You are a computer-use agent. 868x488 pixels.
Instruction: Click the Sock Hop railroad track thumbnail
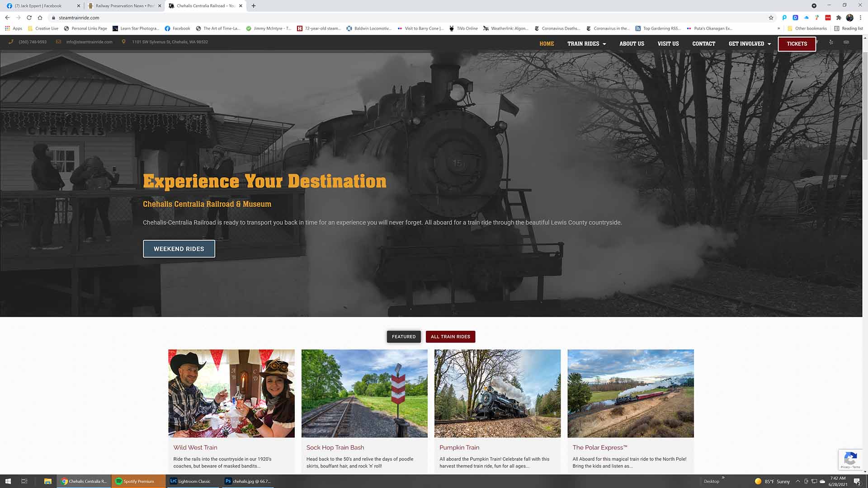(x=364, y=393)
